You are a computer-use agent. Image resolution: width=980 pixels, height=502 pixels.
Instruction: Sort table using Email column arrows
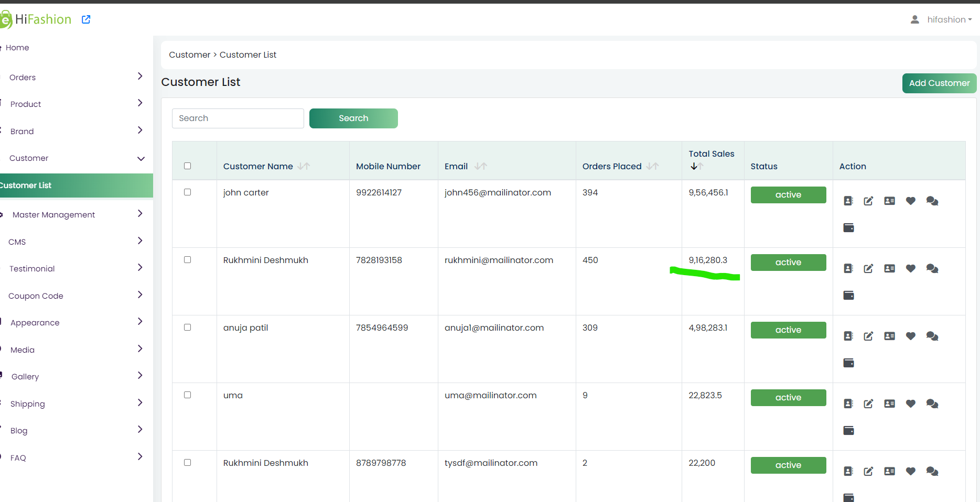[481, 166]
